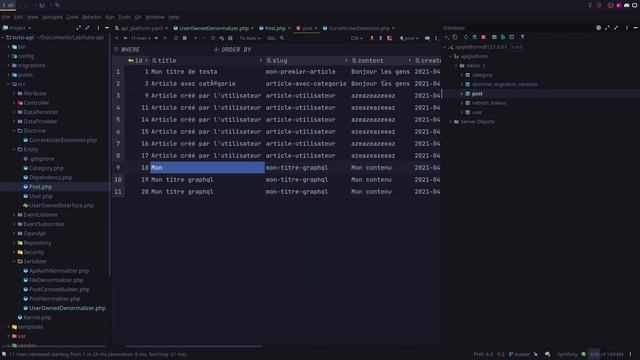Viewport: 640px width, 360px height.
Task: Open the File menu
Action: 6,17
